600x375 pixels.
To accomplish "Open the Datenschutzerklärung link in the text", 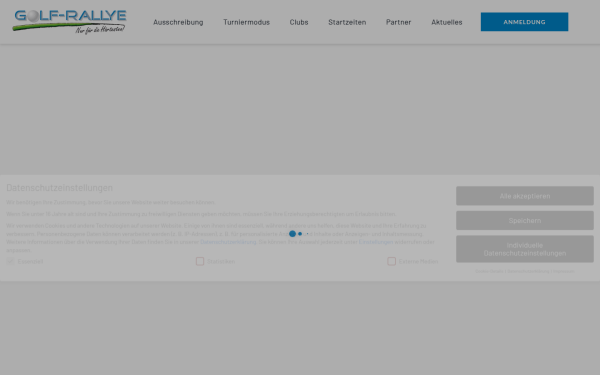I will click(x=228, y=242).
